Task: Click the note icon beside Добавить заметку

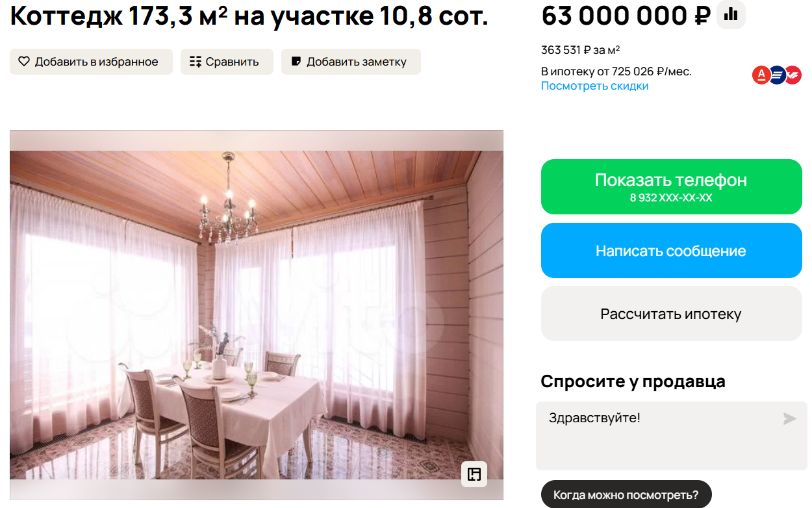Action: [x=296, y=62]
